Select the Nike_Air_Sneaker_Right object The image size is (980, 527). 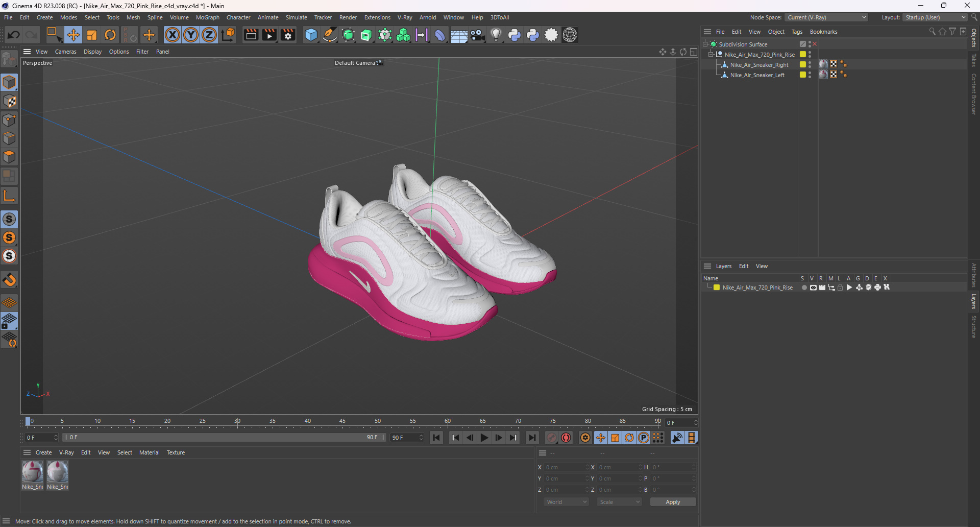(759, 65)
